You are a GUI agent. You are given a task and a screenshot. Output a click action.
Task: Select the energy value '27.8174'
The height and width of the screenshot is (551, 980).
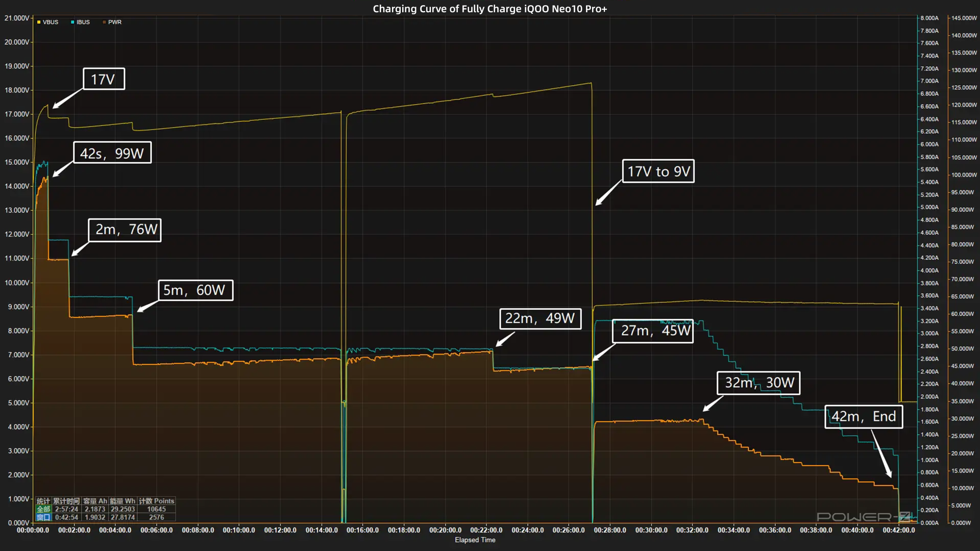[x=122, y=517]
